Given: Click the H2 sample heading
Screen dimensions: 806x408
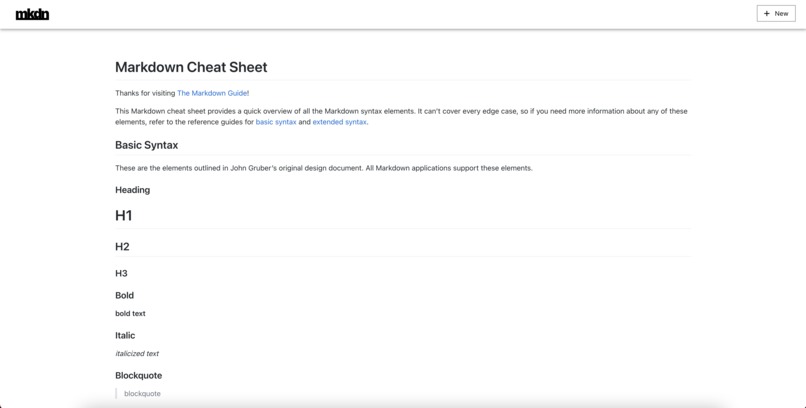Looking at the screenshot, I should (122, 247).
